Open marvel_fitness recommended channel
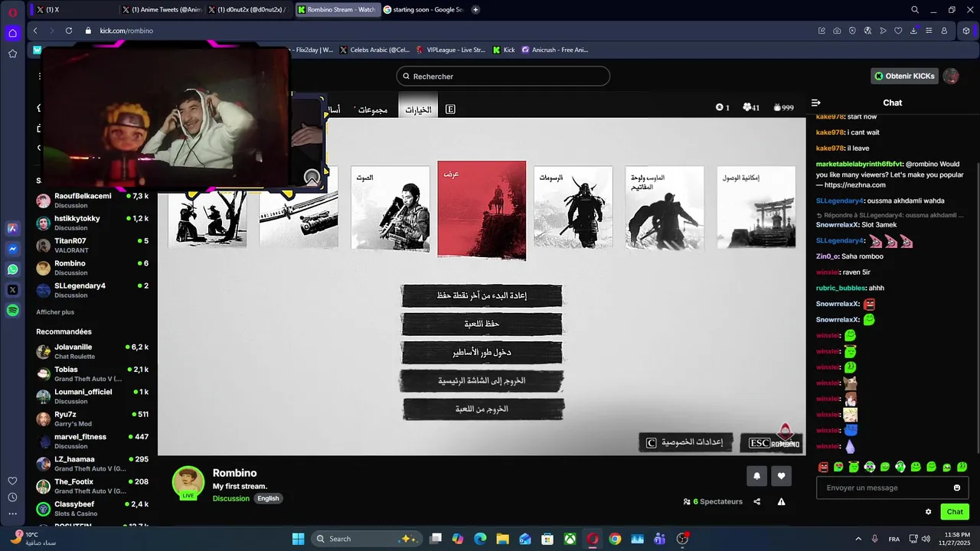The image size is (980, 551). (92, 441)
